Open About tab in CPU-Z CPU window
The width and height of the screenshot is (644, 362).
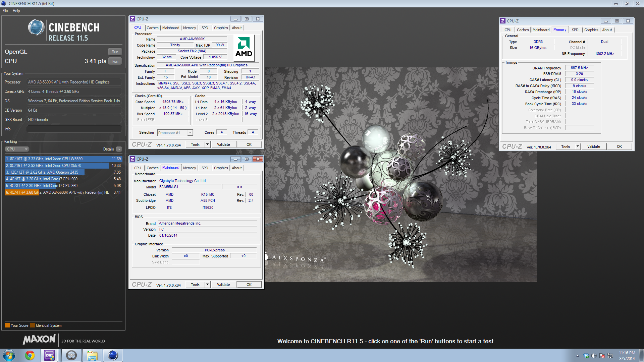click(x=237, y=28)
